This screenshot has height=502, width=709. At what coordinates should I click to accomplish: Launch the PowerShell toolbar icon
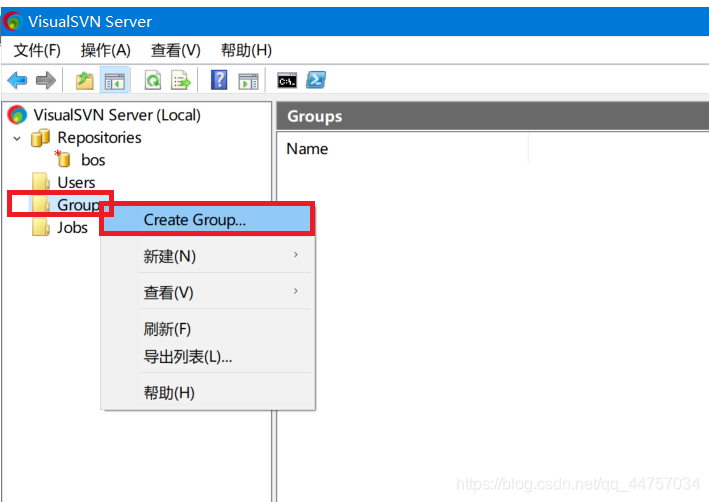(316, 80)
